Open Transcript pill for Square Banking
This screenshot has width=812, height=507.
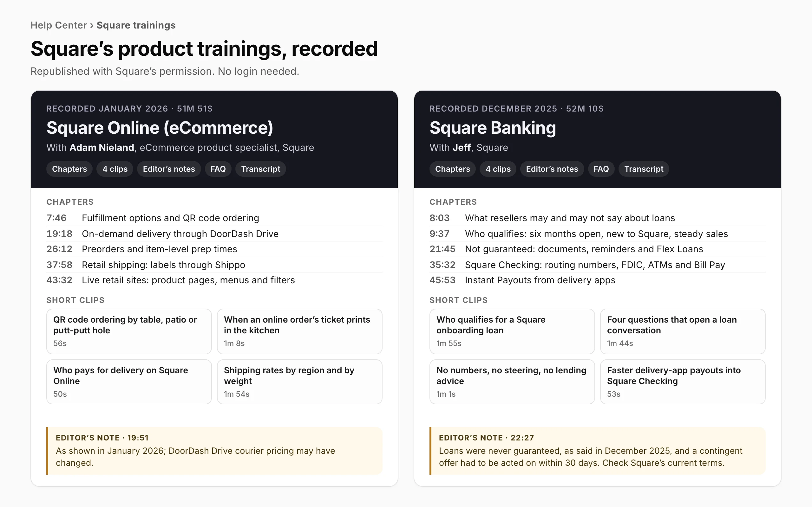[644, 169]
